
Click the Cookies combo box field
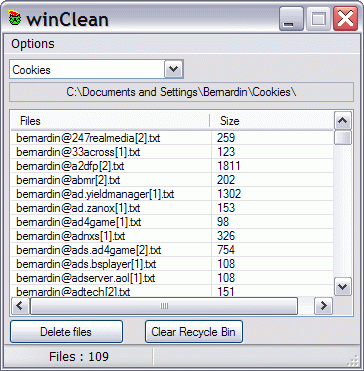(96, 69)
